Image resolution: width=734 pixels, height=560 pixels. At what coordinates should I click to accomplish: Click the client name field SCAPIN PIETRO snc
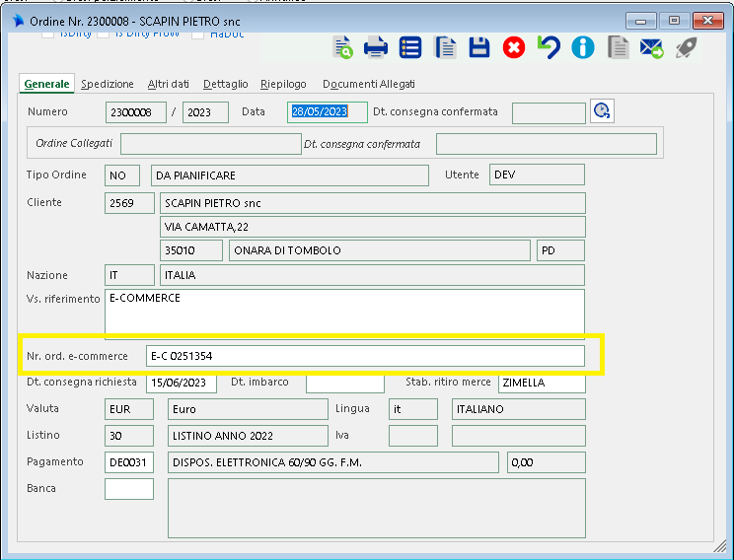[x=373, y=203]
